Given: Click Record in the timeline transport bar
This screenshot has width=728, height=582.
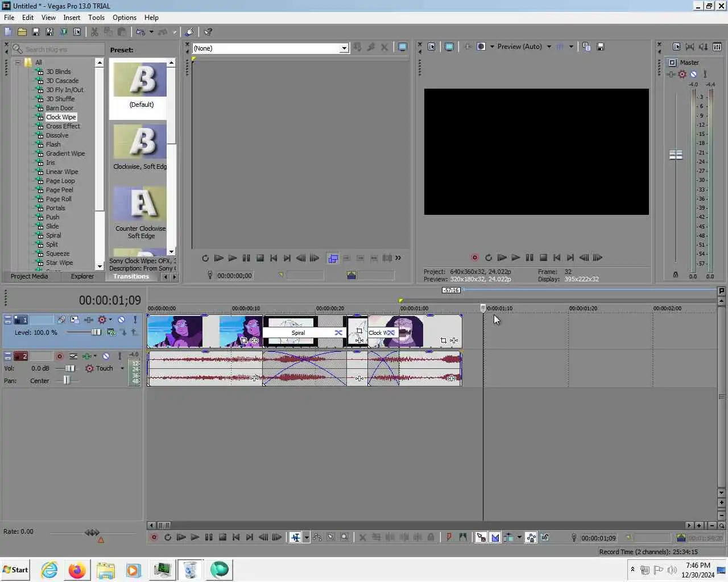Looking at the screenshot, I should (154, 537).
